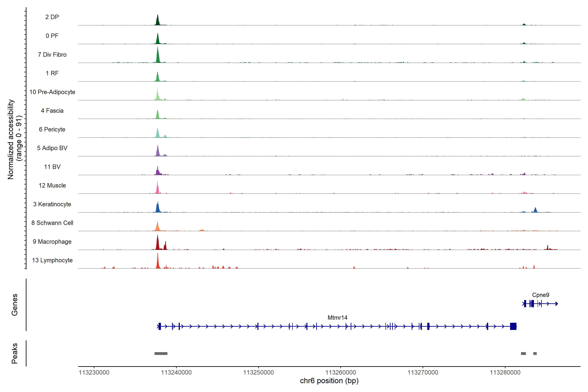Click the chr6 position (bp) axis title
Viewport: 588px width, 392px height.
[329, 381]
